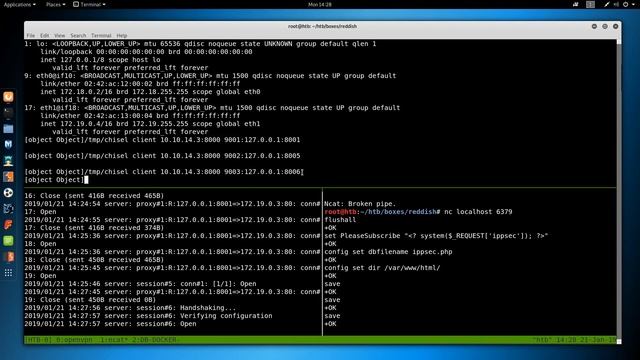Viewport: 640px width, 360px height.
Task: Click 'Ncat: Broken pipe.' line
Action: tap(360, 204)
